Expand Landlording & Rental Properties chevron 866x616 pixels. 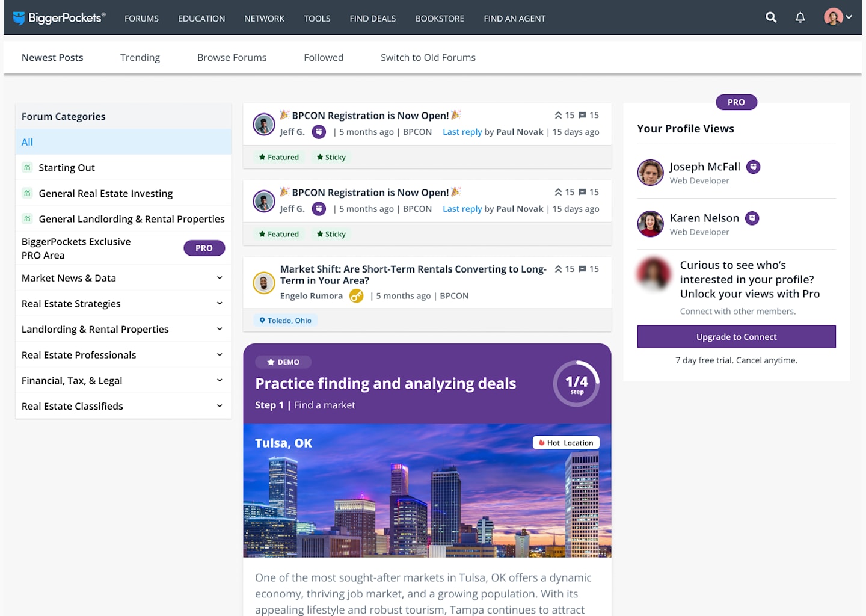(220, 329)
